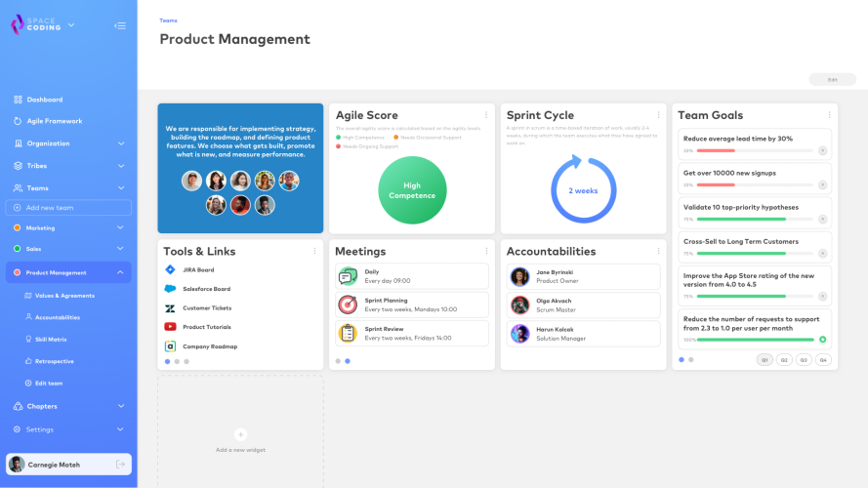Open Tools & Links widget options menu
Image resolution: width=868 pixels, height=488 pixels.
click(314, 251)
